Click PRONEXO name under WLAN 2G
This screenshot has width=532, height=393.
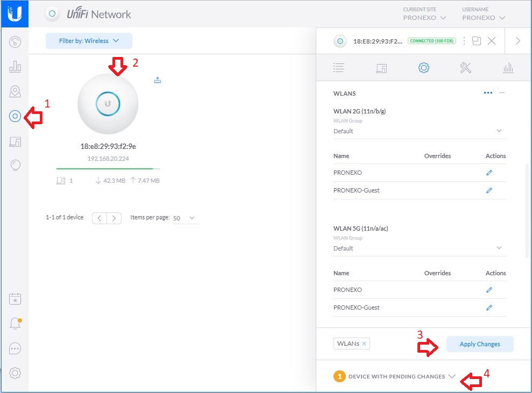point(347,173)
